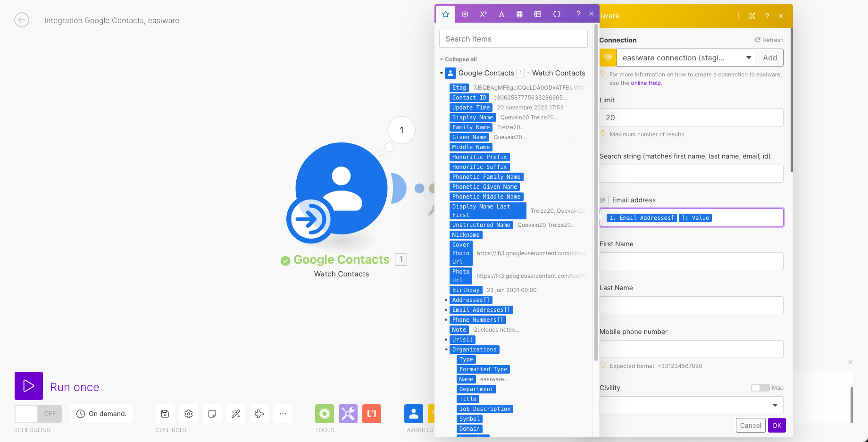
Task: Enable the Civility Map toggle
Action: click(760, 388)
